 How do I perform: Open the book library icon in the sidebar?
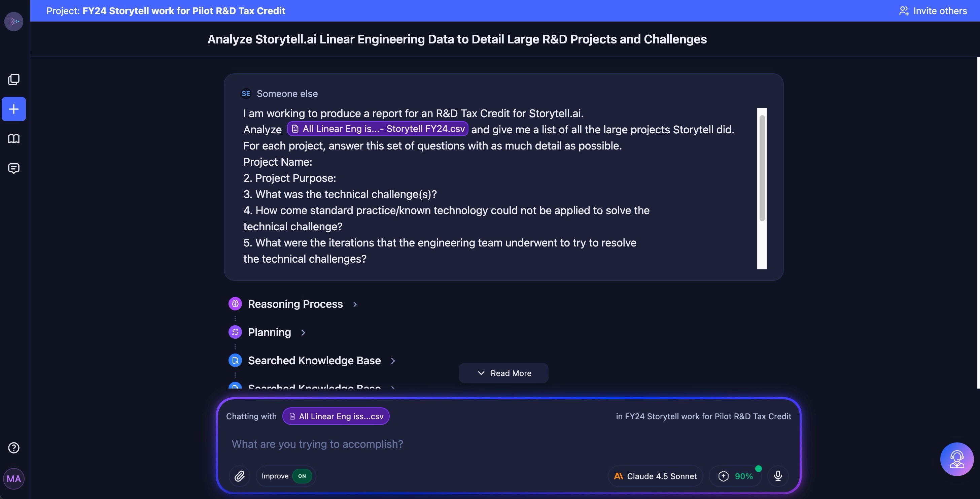pos(14,139)
